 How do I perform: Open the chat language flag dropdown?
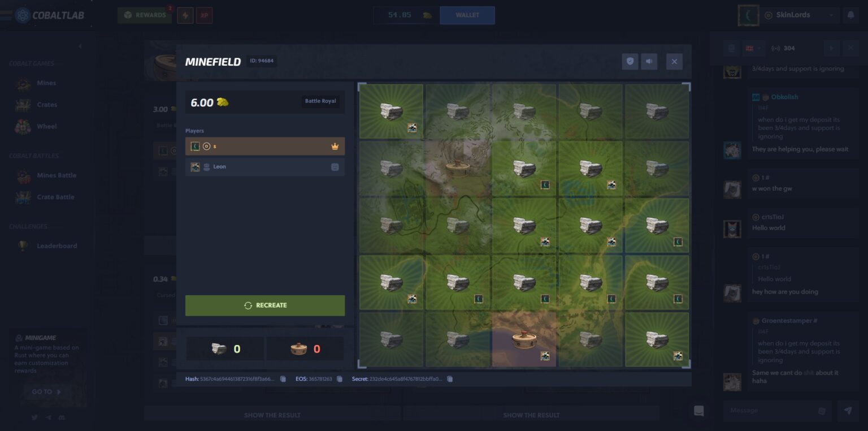[753, 49]
